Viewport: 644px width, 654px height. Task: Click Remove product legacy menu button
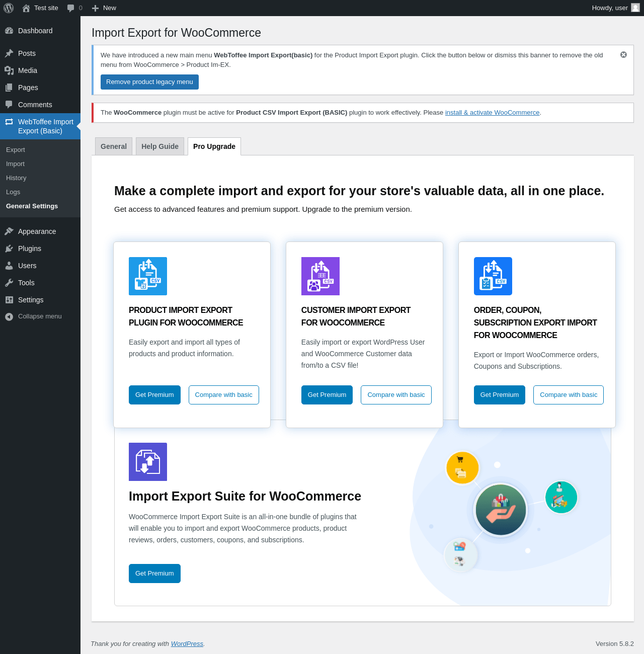pyautogui.click(x=149, y=82)
